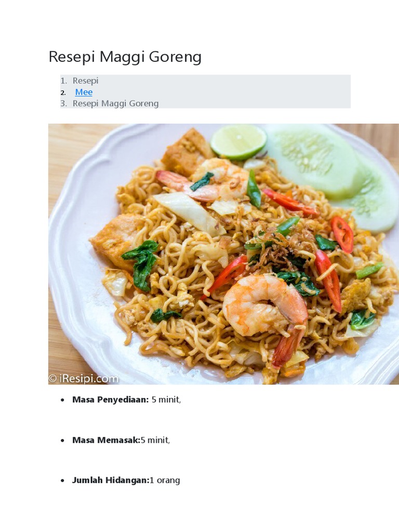Click the "Resepi Maggi Goreng" page heading

tap(125, 57)
